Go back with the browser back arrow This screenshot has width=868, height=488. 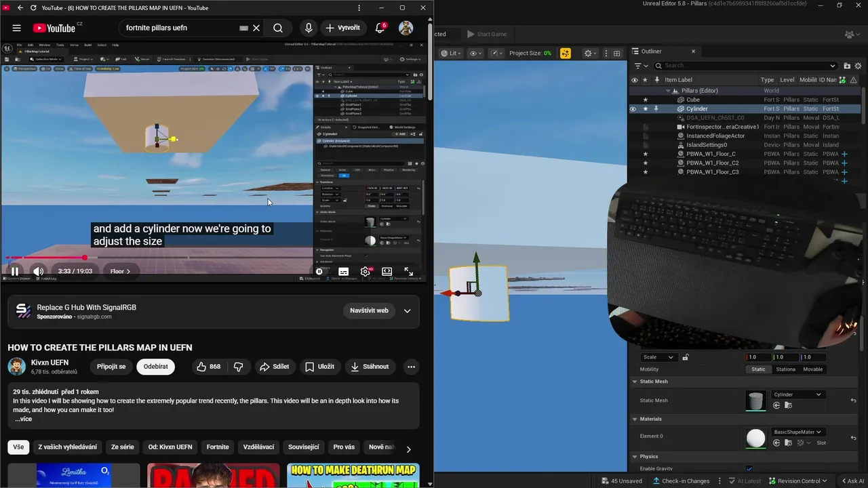[20, 7]
